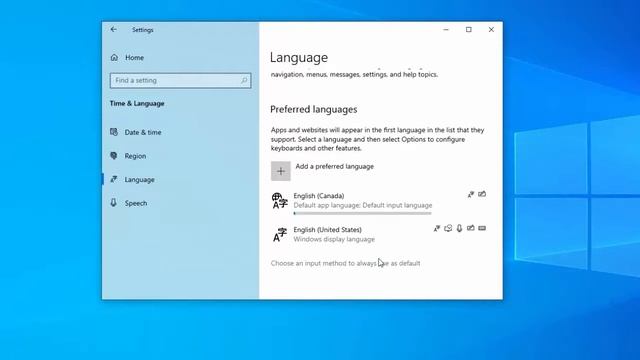
Task: Click the English (United States) language glyph icon
Action: point(280,235)
